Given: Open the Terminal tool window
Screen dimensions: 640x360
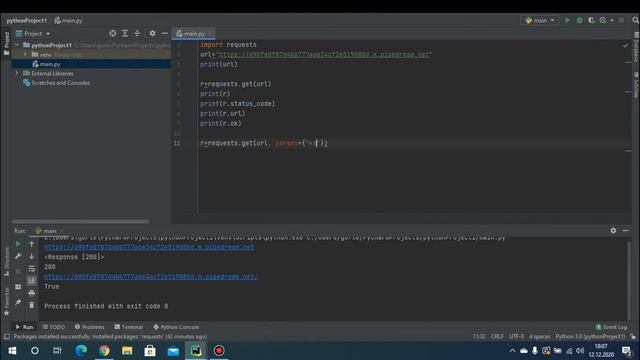Looking at the screenshot, I should 129,327.
